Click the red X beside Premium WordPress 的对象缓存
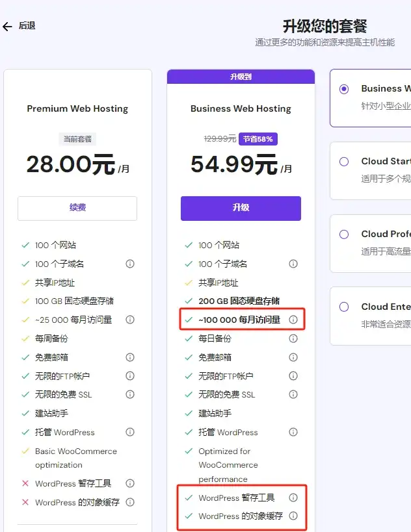Screen dimensions: 411x532 pyautogui.click(x=25, y=502)
